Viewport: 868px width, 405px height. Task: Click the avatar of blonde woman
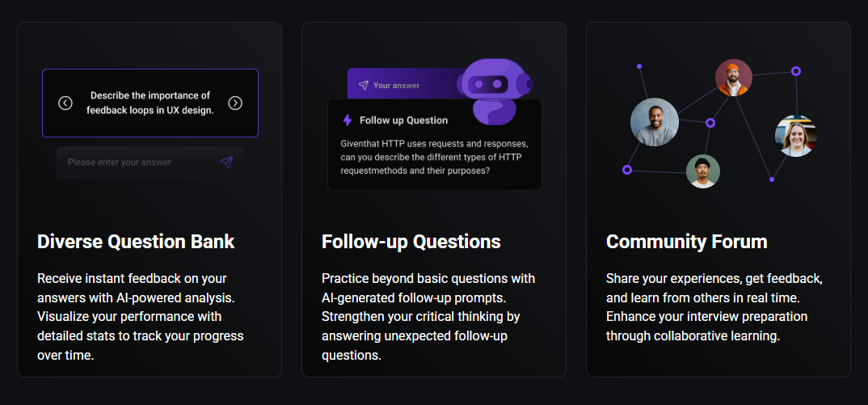(796, 136)
